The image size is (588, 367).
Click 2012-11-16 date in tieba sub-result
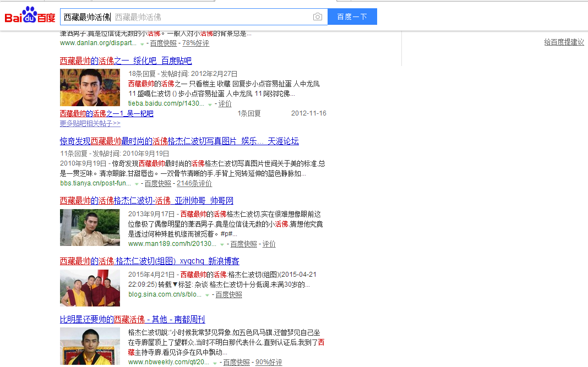[309, 113]
